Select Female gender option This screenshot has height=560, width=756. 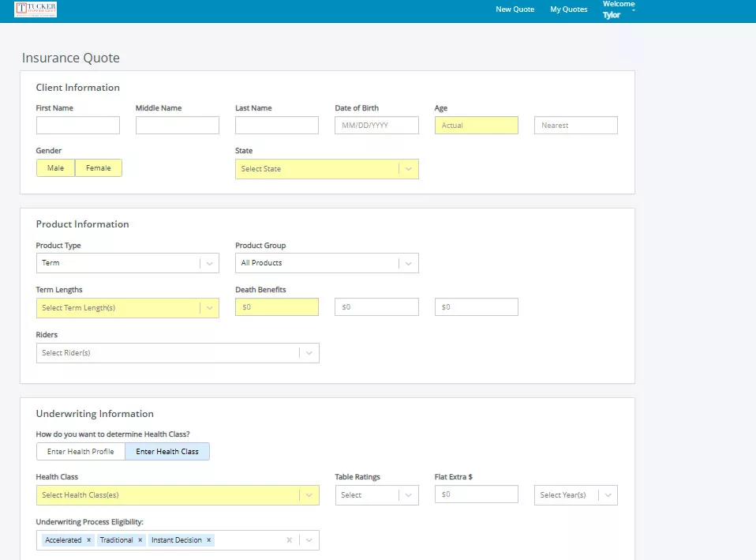click(x=99, y=168)
